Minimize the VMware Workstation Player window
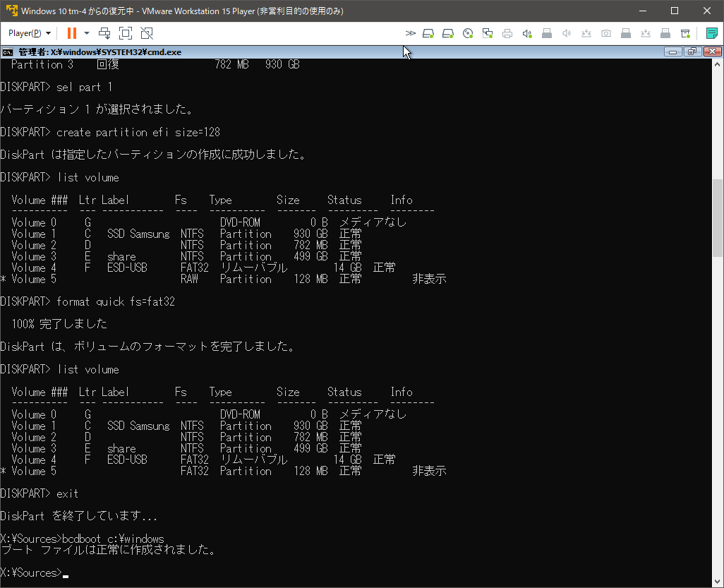This screenshot has width=724, height=588. 642,11
